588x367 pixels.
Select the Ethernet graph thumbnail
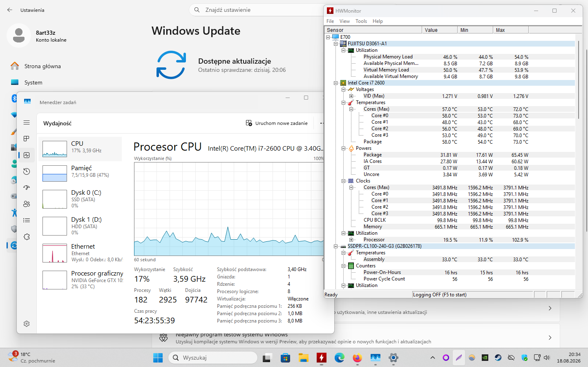(55, 253)
